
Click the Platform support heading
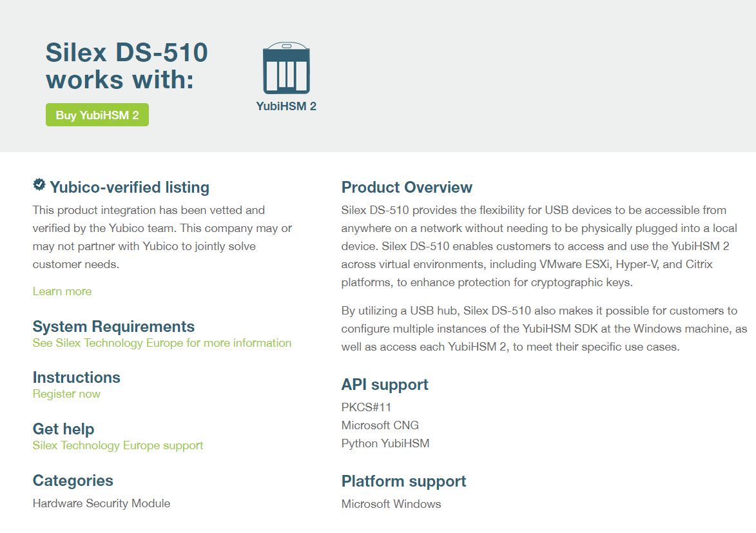pyautogui.click(x=403, y=481)
